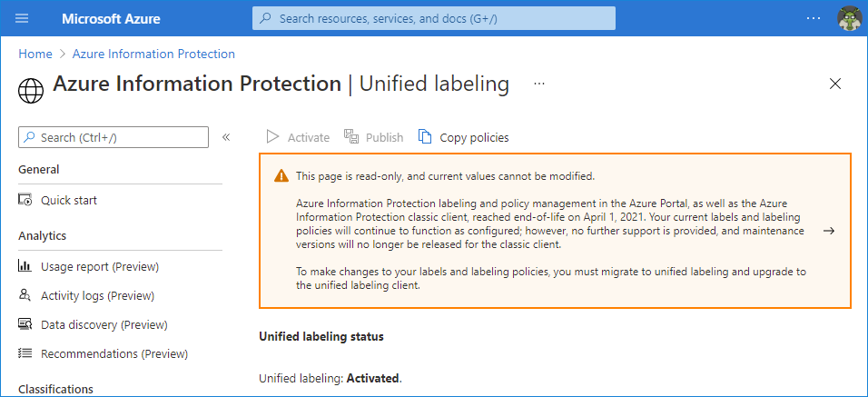Click the Copy policies icon
868x397 pixels.
click(425, 137)
